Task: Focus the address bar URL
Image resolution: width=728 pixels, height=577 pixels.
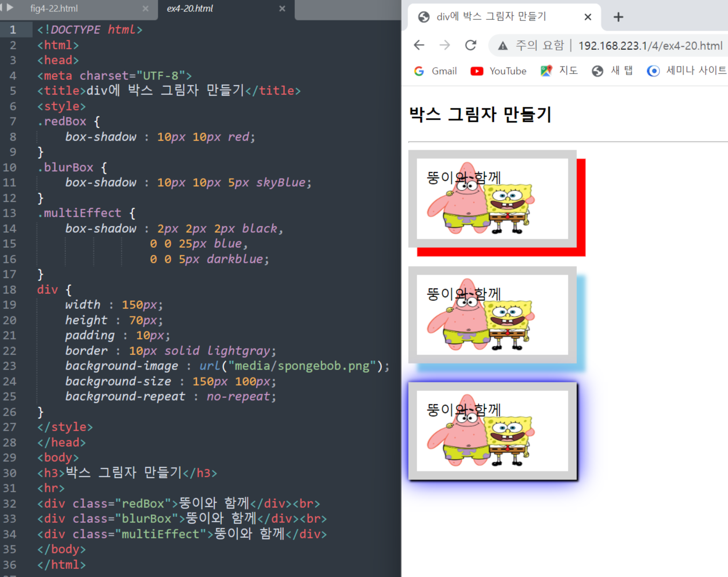Action: point(650,46)
